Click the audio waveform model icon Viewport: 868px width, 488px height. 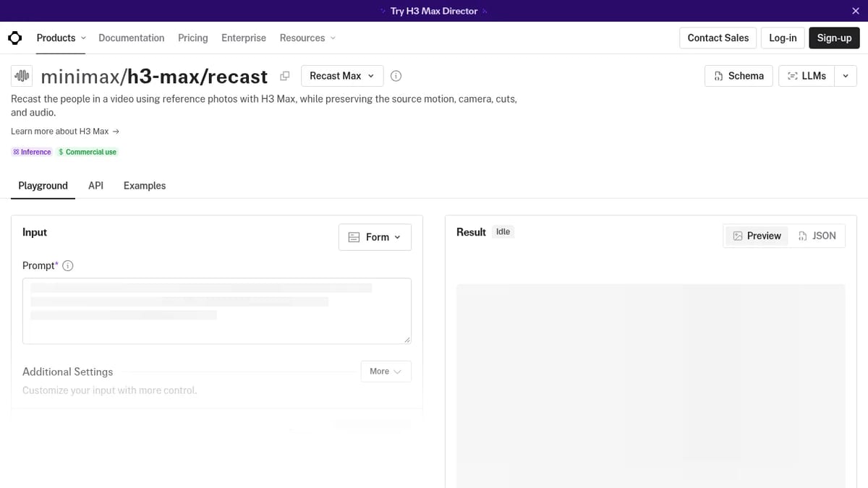point(22,76)
